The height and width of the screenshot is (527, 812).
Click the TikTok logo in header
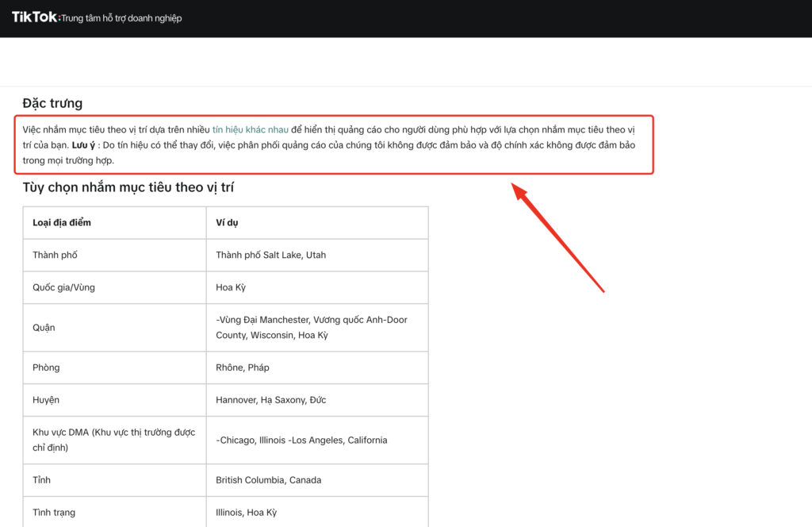pyautogui.click(x=35, y=17)
